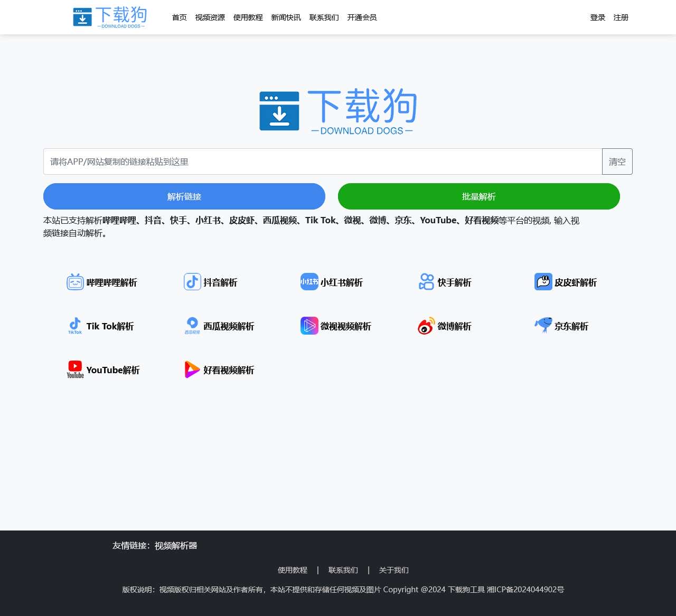
Task: Click the 清空 button
Action: (617, 162)
